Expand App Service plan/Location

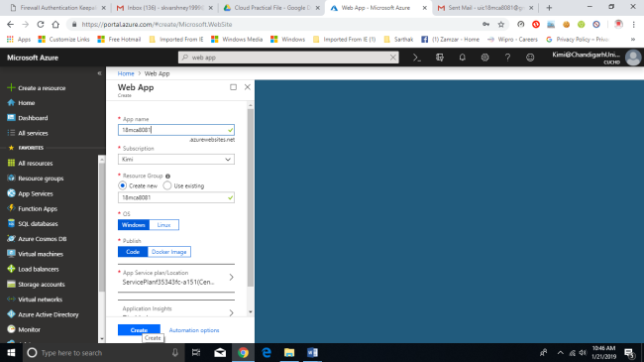pos(176,278)
